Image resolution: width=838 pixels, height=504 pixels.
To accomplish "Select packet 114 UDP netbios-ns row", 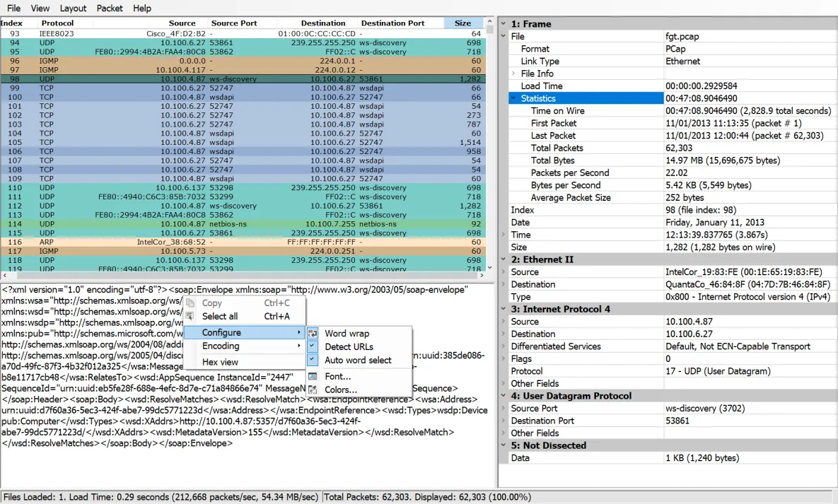I will (243, 224).
